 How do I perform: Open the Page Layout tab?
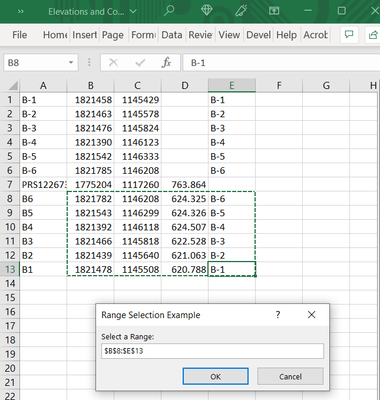tap(113, 35)
